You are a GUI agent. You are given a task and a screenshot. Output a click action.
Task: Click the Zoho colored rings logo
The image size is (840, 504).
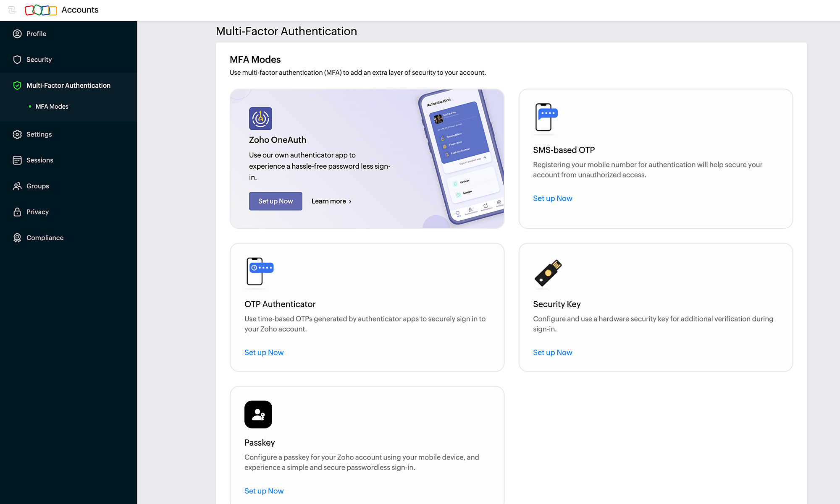[x=41, y=10]
